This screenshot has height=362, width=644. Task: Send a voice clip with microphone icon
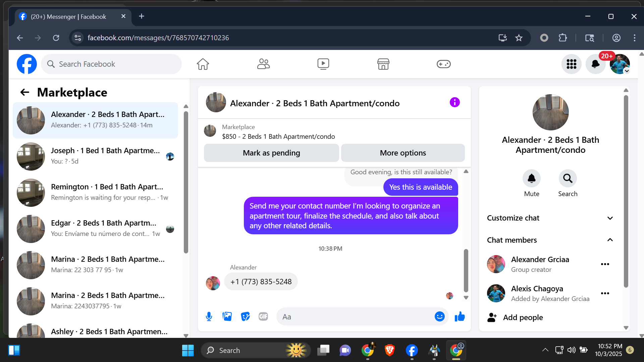[x=209, y=316]
